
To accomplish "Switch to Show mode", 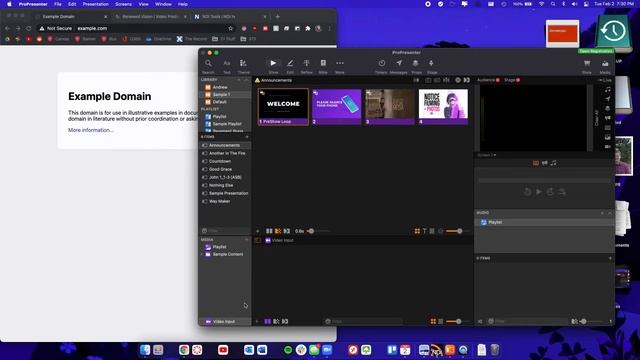I will (x=273, y=66).
